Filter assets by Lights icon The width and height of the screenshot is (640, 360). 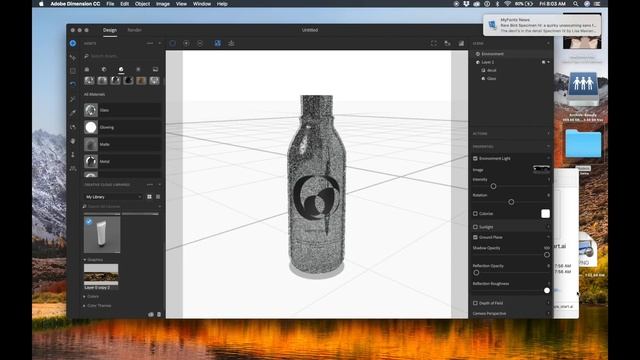(138, 69)
